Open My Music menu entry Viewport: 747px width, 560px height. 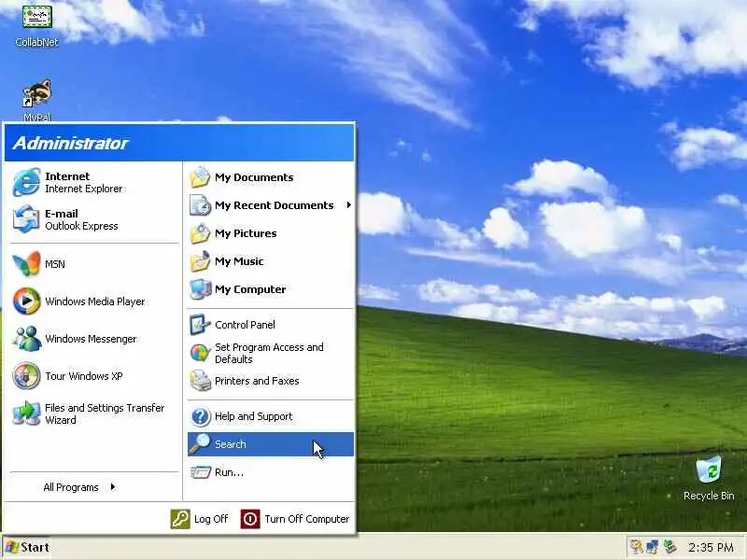(x=271, y=261)
